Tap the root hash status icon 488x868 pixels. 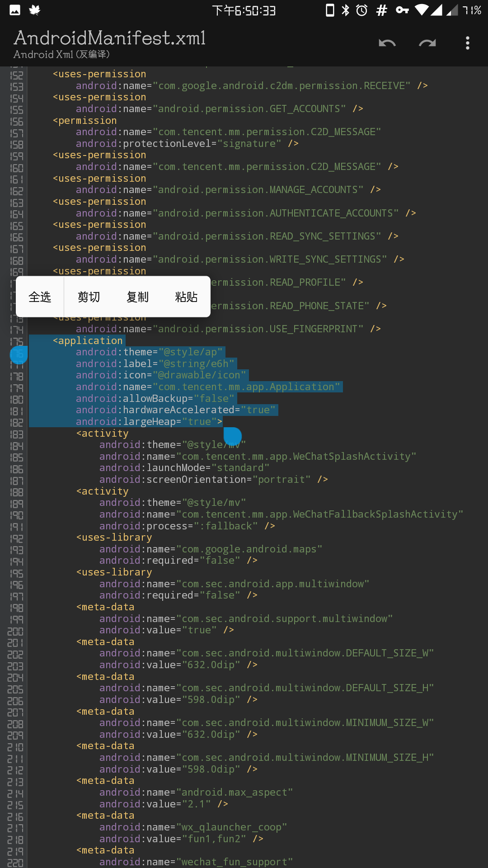[382, 10]
